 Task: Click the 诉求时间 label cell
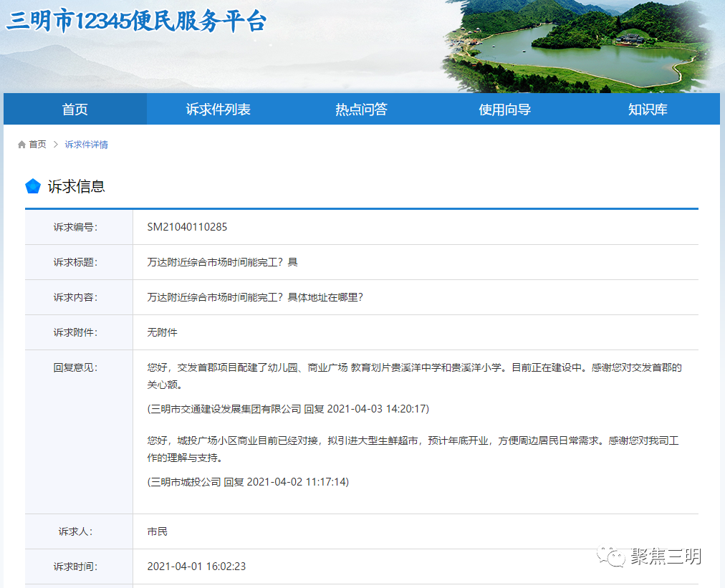click(79, 567)
